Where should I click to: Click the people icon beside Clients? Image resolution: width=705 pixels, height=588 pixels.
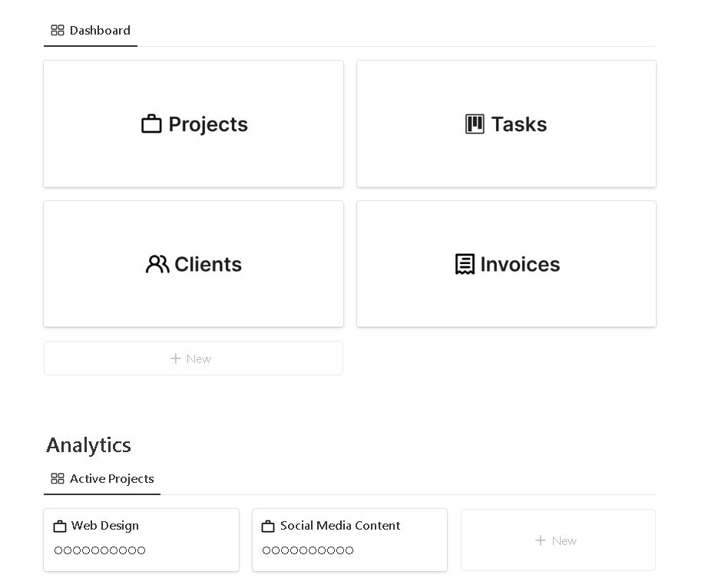[x=157, y=264]
